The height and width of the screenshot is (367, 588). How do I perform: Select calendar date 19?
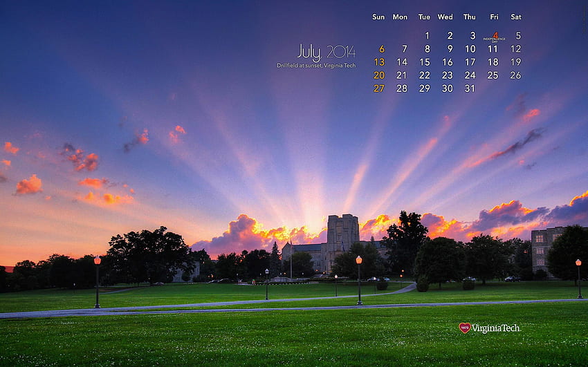pyautogui.click(x=515, y=62)
